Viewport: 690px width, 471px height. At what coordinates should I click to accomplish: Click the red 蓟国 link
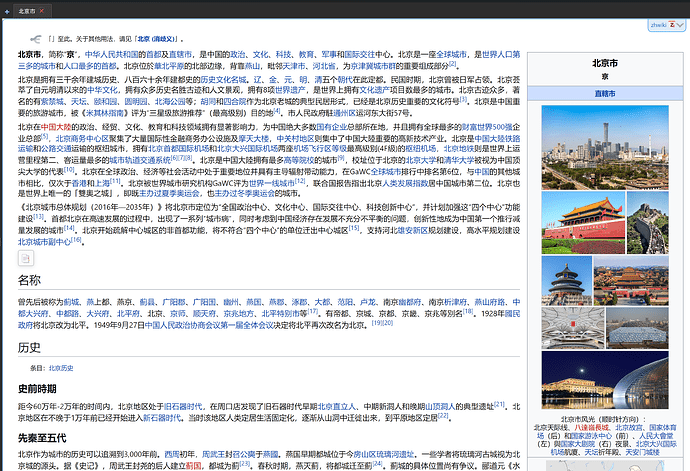[193, 465]
